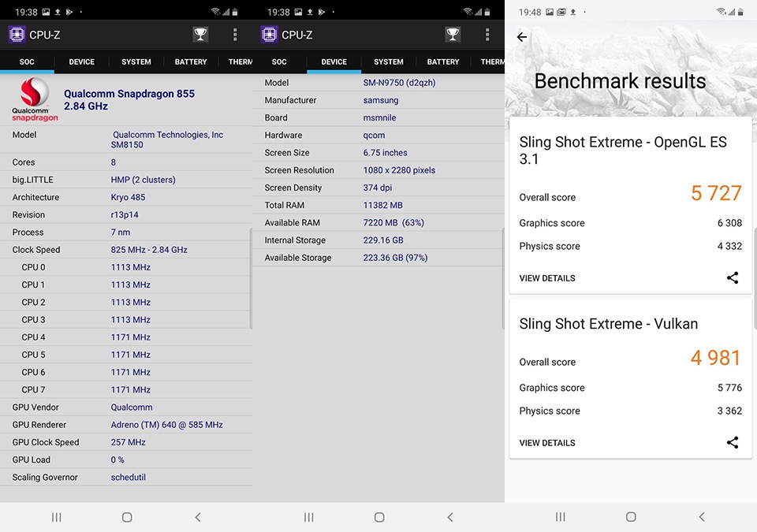Image resolution: width=757 pixels, height=532 pixels.
Task: Select the DEVICE tab in the middle CPU-Z screen
Action: coord(334,61)
